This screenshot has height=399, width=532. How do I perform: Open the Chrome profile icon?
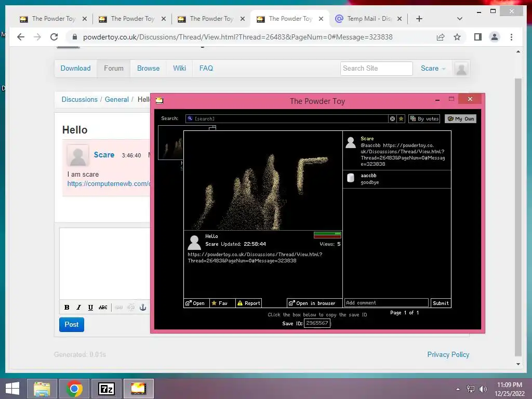(495, 37)
